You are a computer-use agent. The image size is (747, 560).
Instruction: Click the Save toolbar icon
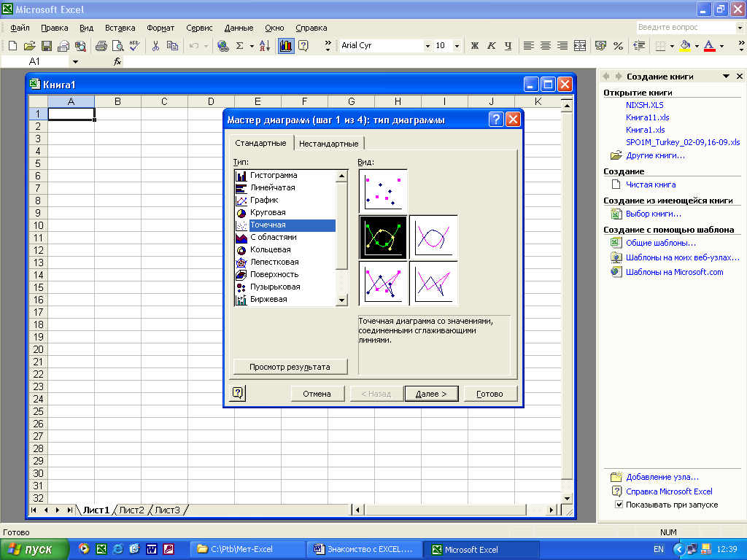47,46
